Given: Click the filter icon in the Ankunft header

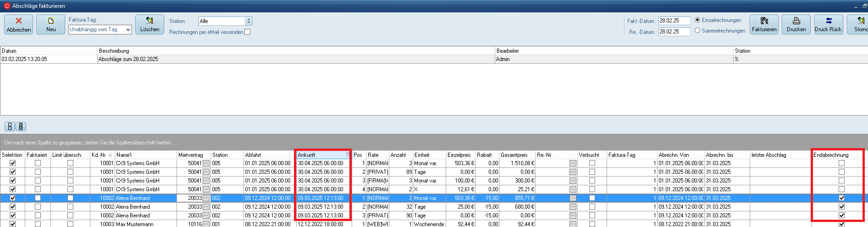Looking at the screenshot, I should (x=348, y=155).
